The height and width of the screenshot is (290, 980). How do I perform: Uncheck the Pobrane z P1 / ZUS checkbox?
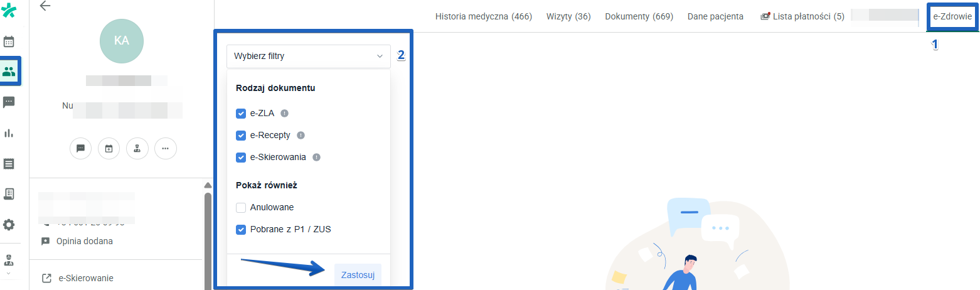click(241, 230)
